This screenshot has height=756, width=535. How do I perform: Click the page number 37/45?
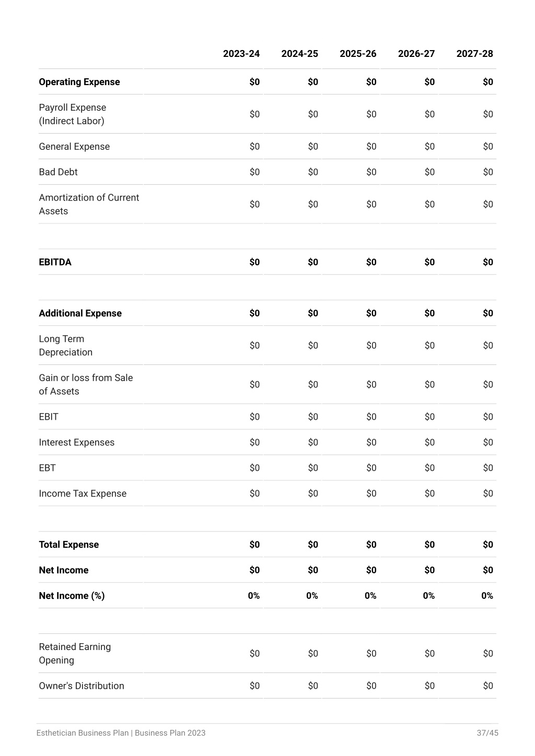coord(487,733)
